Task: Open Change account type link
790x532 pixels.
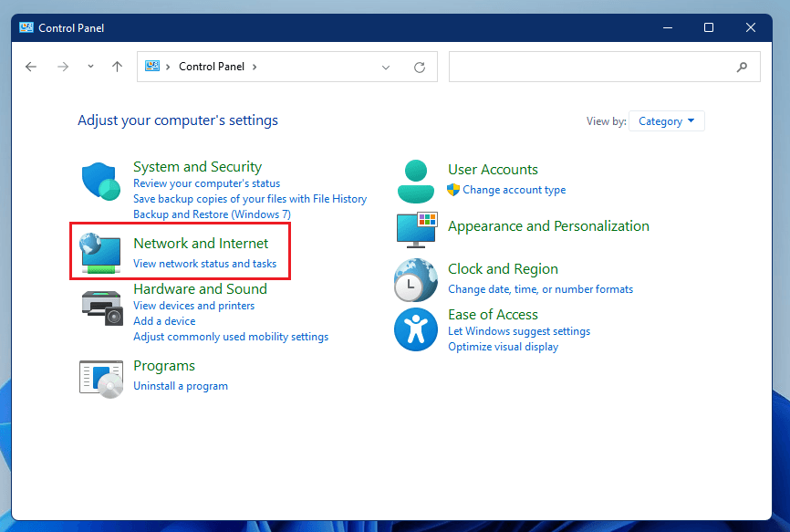Action: [x=514, y=190]
